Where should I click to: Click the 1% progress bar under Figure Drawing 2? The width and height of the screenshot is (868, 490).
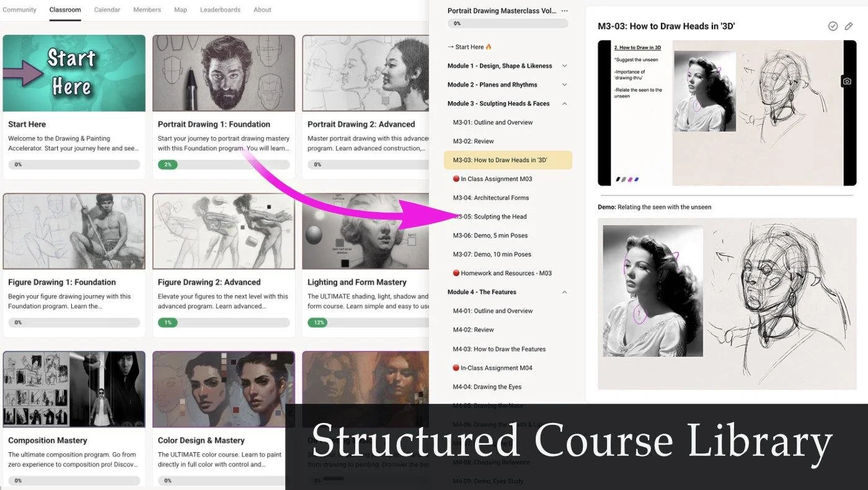224,323
